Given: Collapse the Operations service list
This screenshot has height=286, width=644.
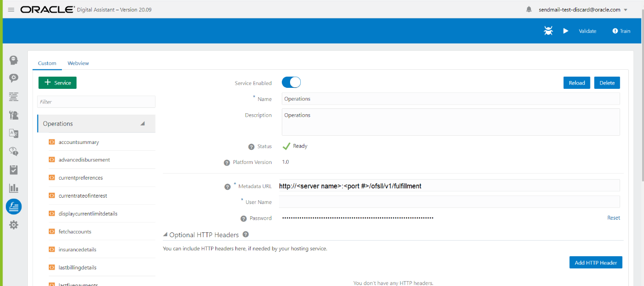Looking at the screenshot, I should [x=142, y=123].
